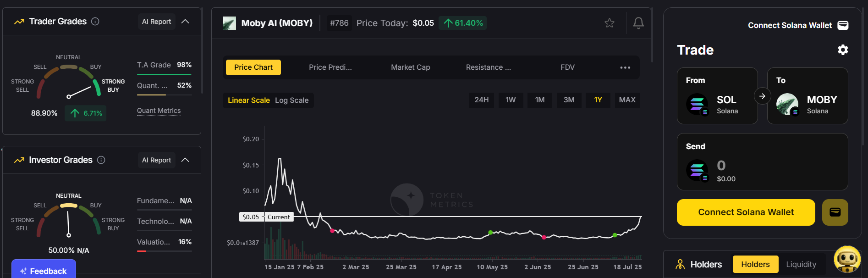Screen dimensions: 868x278
Task: Open the robot chatbot assistant icon
Action: (x=847, y=259)
